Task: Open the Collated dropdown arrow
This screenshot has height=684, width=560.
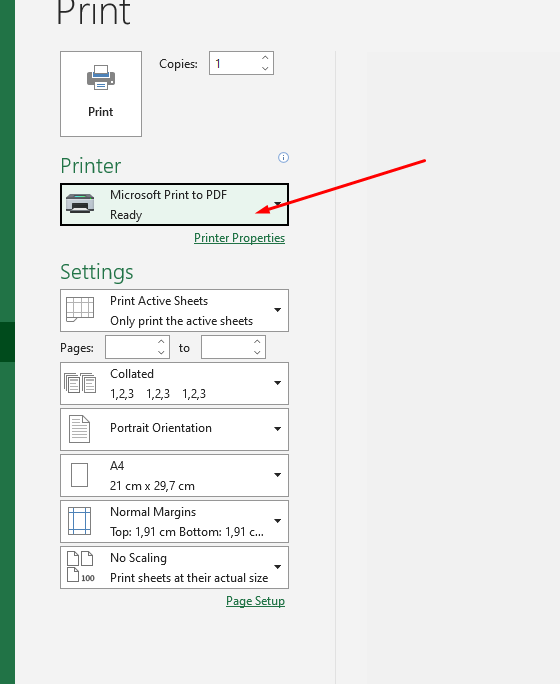Action: (x=277, y=383)
